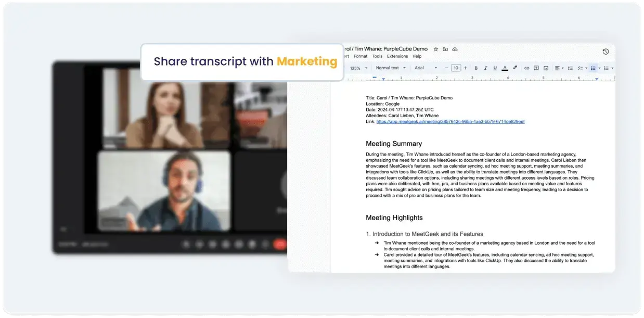Image resolution: width=644 pixels, height=318 pixels.
Task: Click the font size field showing 10
Action: (x=456, y=68)
